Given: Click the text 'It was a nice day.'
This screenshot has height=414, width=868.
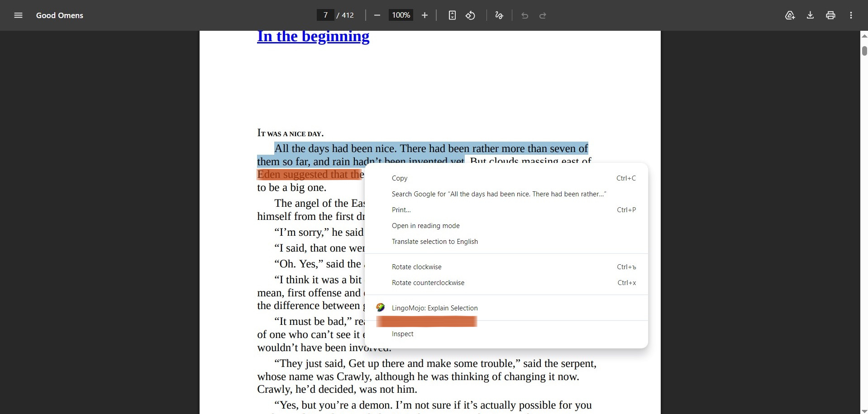Looking at the screenshot, I should coord(290,133).
